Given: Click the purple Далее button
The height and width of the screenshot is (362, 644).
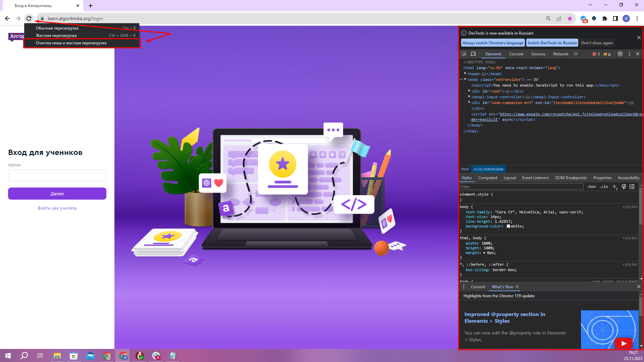Looking at the screenshot, I should tap(57, 194).
